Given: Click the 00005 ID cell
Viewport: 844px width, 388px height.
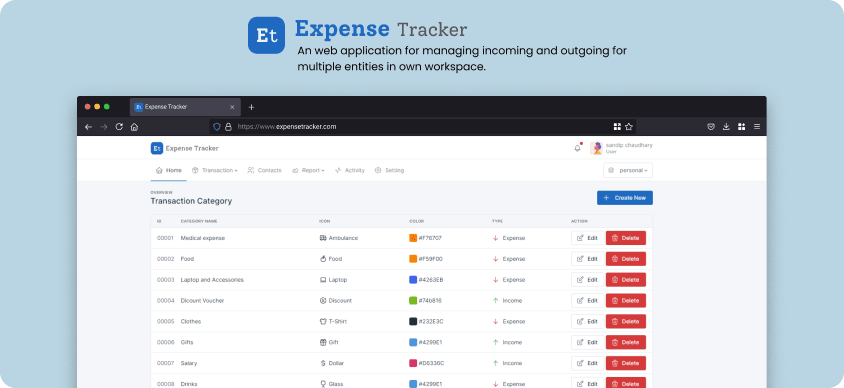Looking at the screenshot, I should 165,321.
